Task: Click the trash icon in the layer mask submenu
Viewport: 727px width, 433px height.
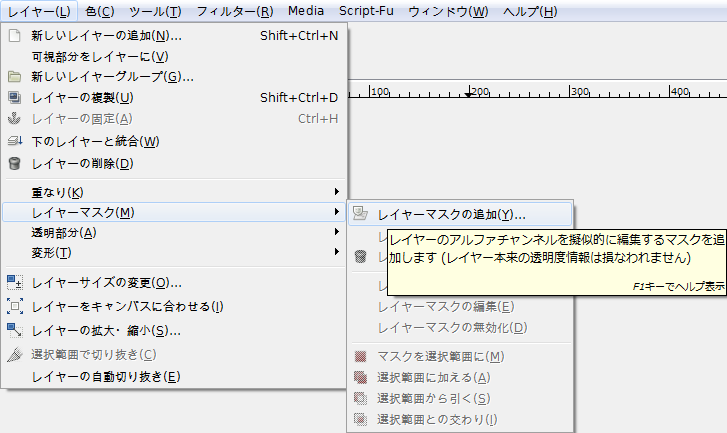Action: [360, 256]
